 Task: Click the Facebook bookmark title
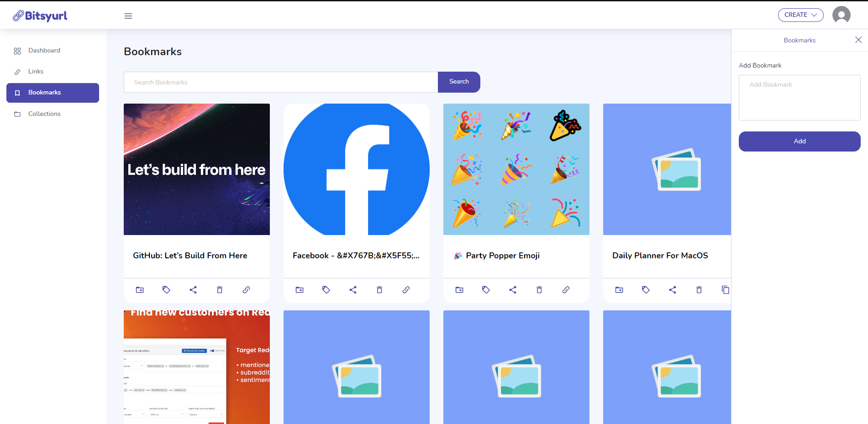(x=356, y=256)
